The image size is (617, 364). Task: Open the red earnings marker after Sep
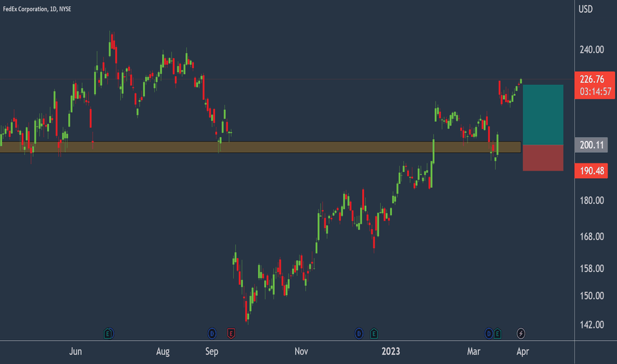coord(231,334)
